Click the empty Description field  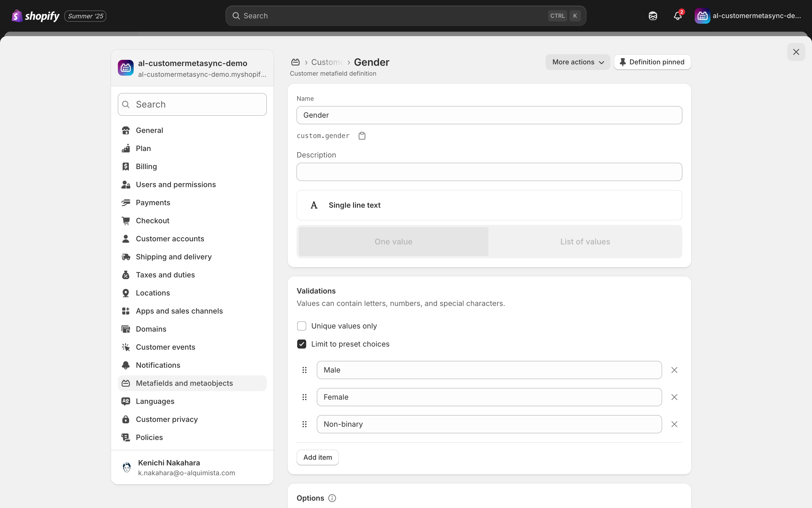(x=489, y=172)
